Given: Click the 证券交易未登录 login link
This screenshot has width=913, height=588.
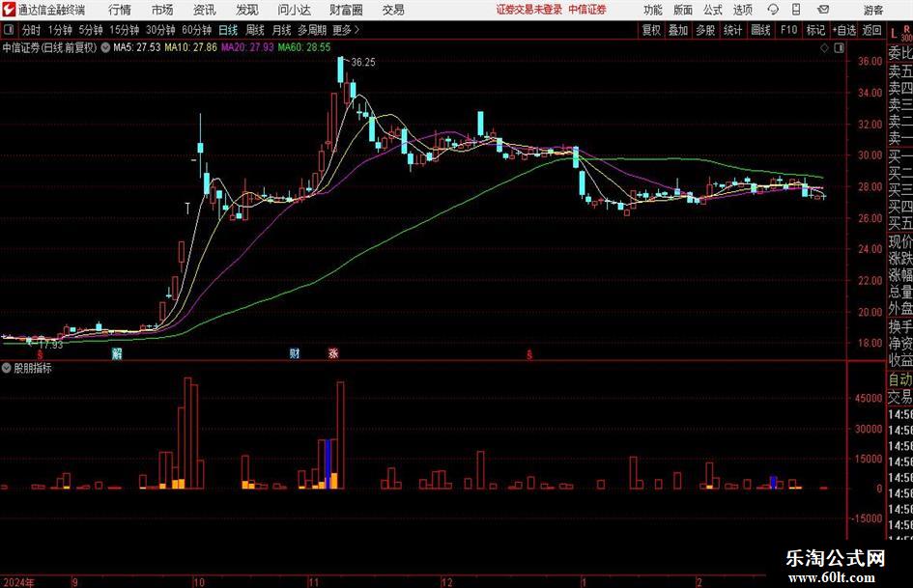Looking at the screenshot, I should click(529, 10).
